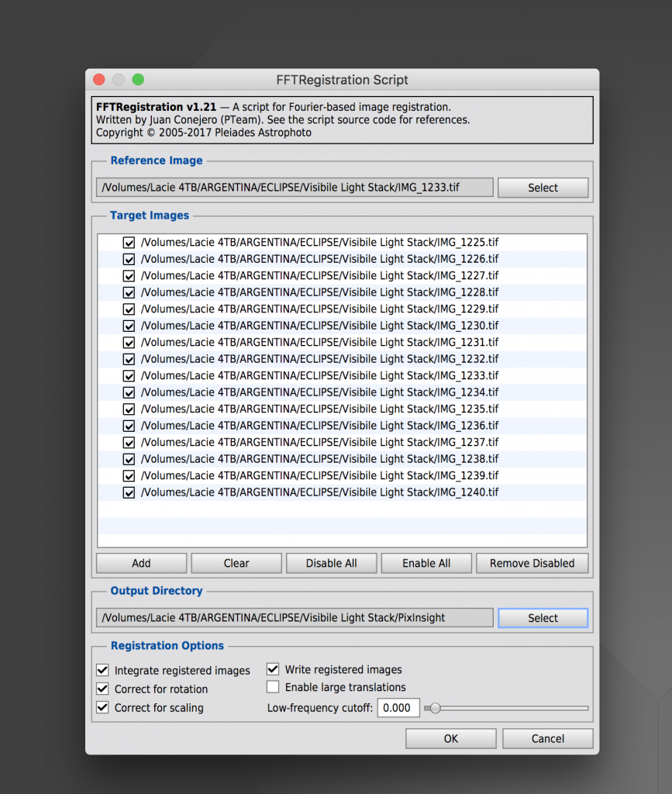Click the Low-frequency cutoff slider handle
The height and width of the screenshot is (794, 672).
[436, 708]
